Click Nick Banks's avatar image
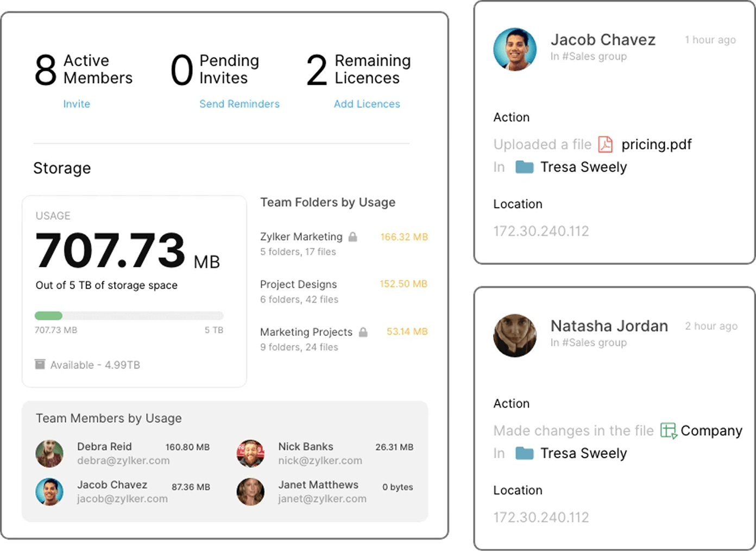 coord(250,453)
